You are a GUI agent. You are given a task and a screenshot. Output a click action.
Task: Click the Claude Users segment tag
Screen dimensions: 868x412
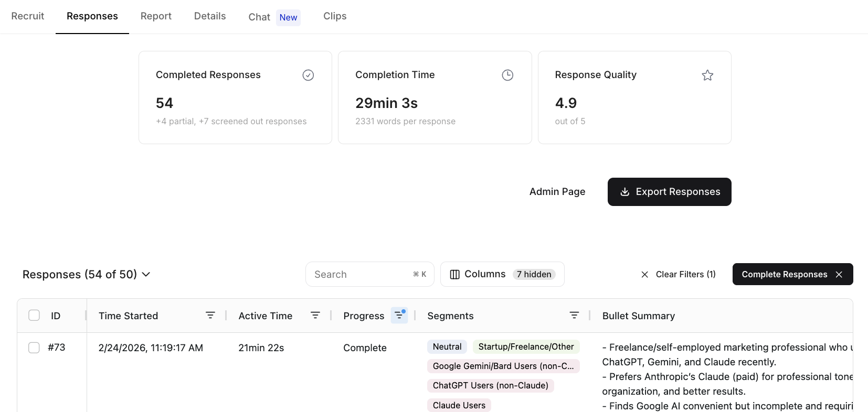pos(459,405)
